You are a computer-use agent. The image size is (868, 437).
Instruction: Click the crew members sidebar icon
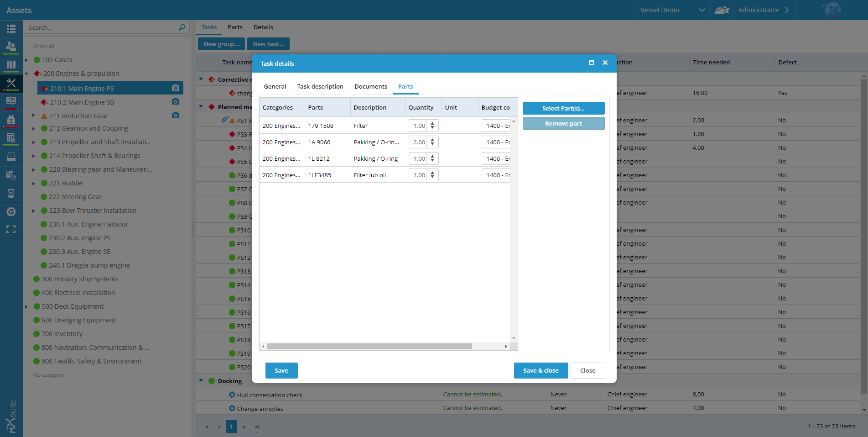(11, 47)
